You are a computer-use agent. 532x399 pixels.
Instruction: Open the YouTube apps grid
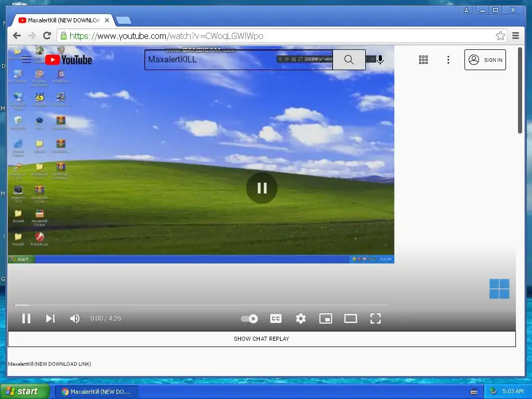pyautogui.click(x=423, y=60)
